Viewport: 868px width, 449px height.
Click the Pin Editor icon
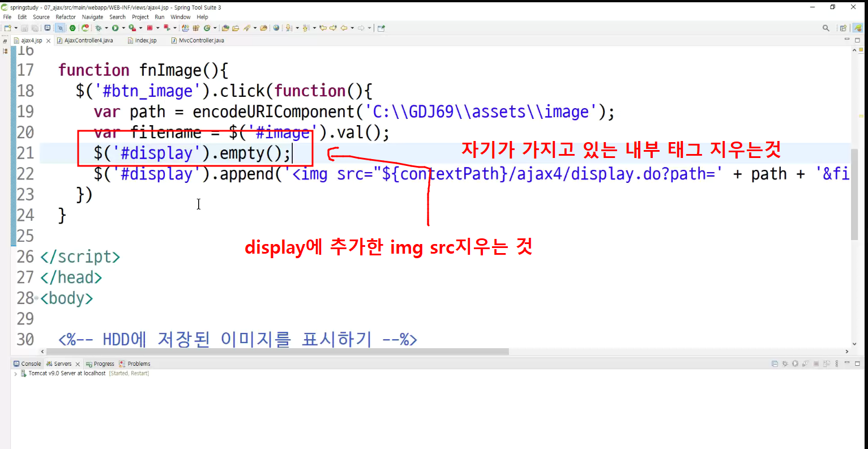(381, 28)
